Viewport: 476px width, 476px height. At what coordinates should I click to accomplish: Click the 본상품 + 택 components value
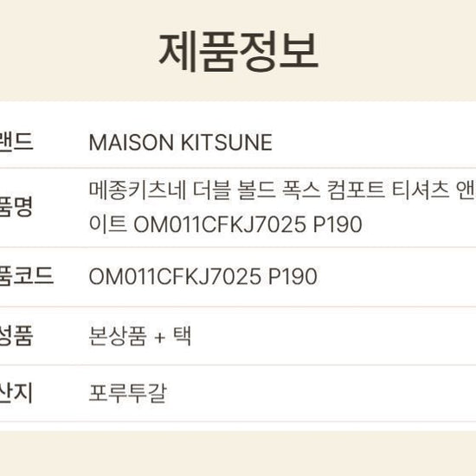click(140, 336)
